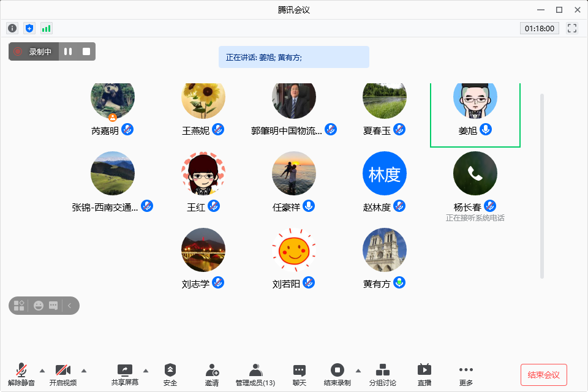
Task: Open the Chat (聊天) panel
Action: pos(299,374)
